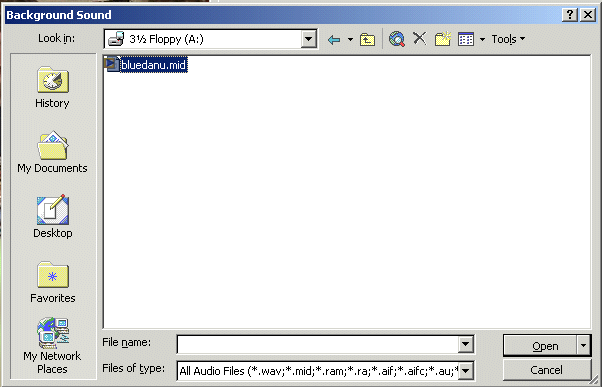
Task: Click the Open button
Action: click(540, 346)
